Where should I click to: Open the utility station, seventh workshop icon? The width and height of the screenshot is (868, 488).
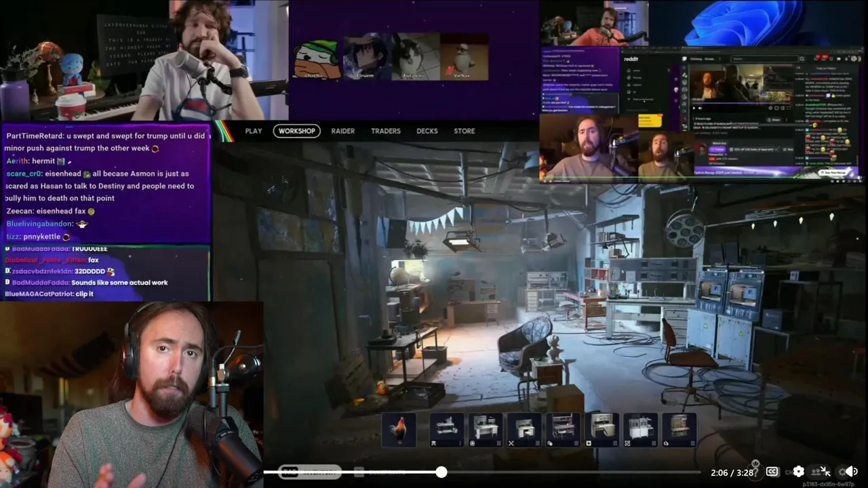[641, 430]
